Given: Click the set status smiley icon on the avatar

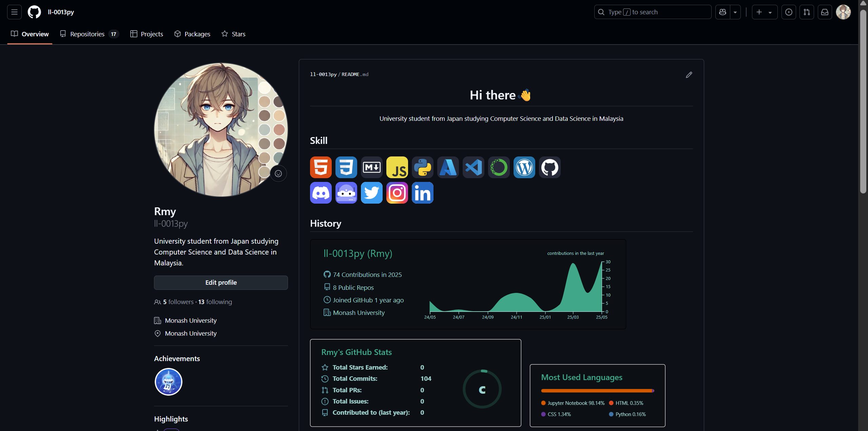Looking at the screenshot, I should tap(278, 173).
